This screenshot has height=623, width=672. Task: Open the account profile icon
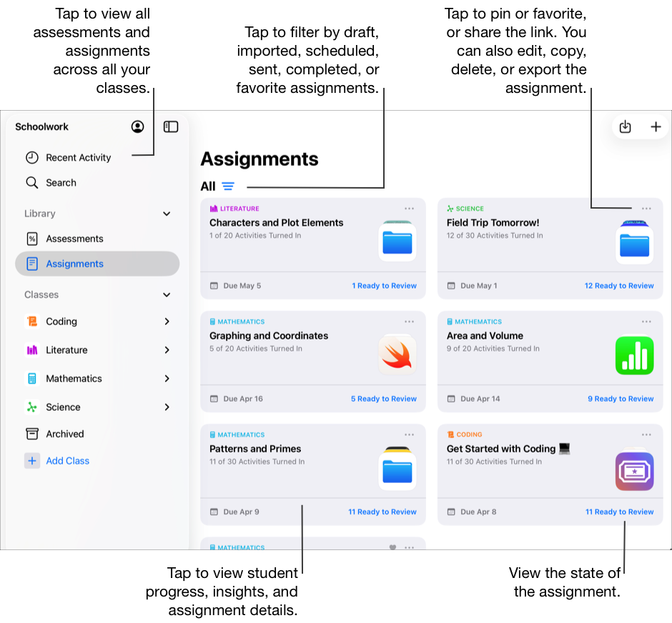point(137,126)
